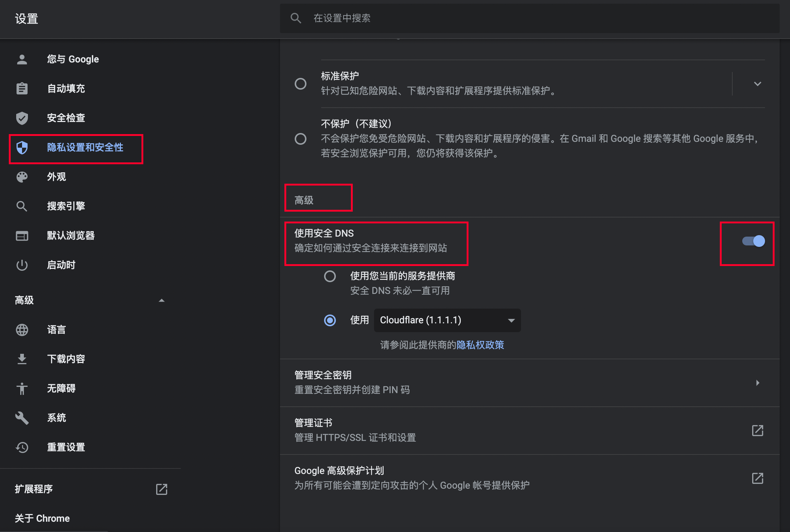Click the blue shield icon for 隐私设置和安全性
The image size is (790, 532).
click(x=22, y=147)
